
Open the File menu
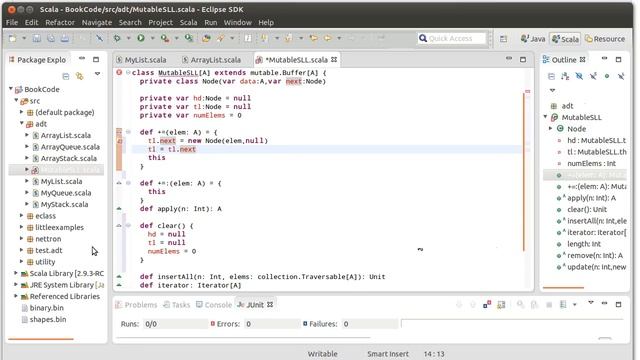click(x=12, y=22)
